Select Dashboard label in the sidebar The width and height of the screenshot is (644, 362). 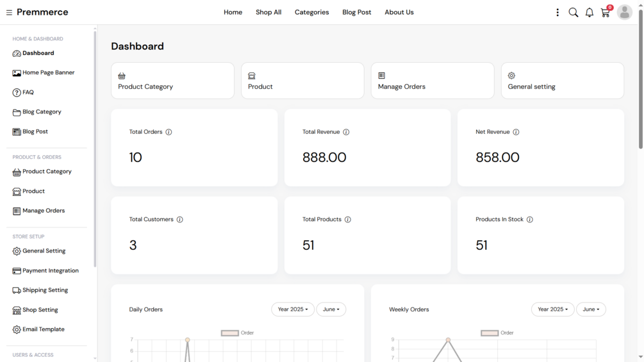click(x=38, y=53)
